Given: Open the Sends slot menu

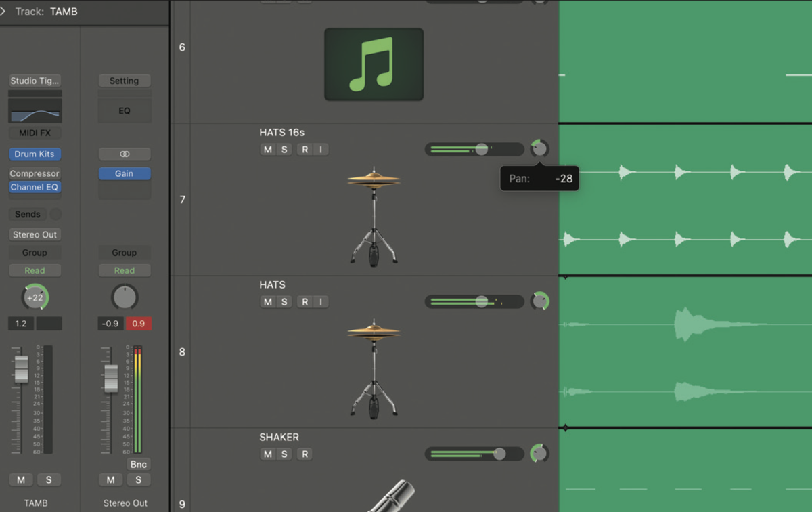Looking at the screenshot, I should click(27, 214).
